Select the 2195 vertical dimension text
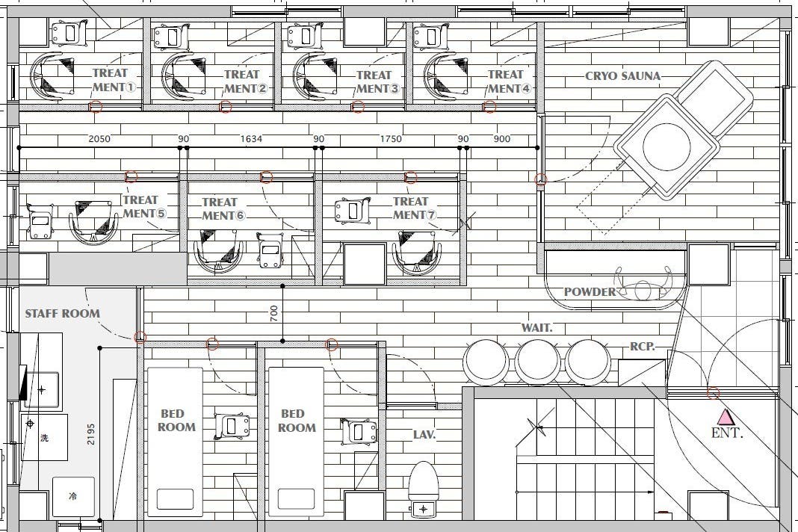Viewport: 798px width, 532px height. tap(91, 433)
